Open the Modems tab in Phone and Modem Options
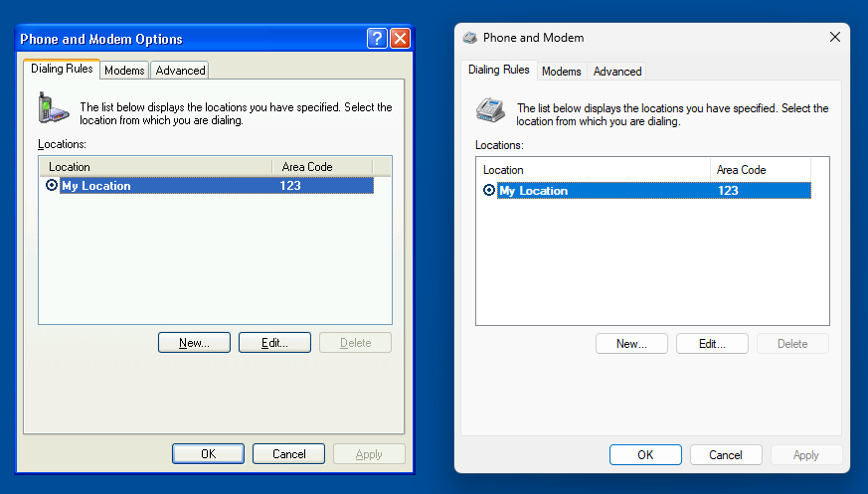The height and width of the screenshot is (494, 868). click(x=124, y=71)
